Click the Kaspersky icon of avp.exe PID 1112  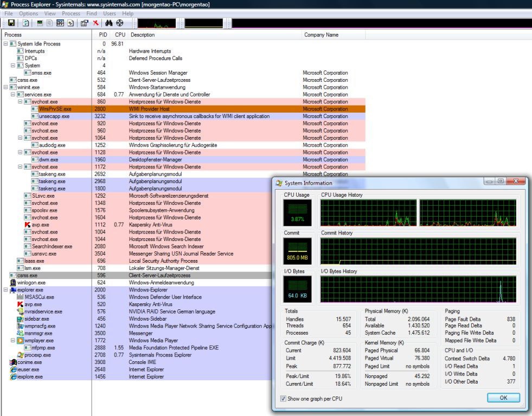coord(28,225)
